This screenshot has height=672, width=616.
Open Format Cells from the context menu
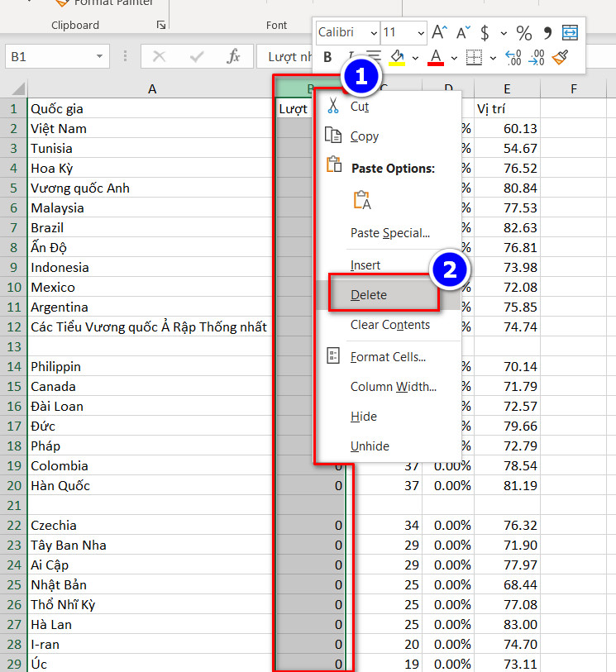click(x=388, y=357)
